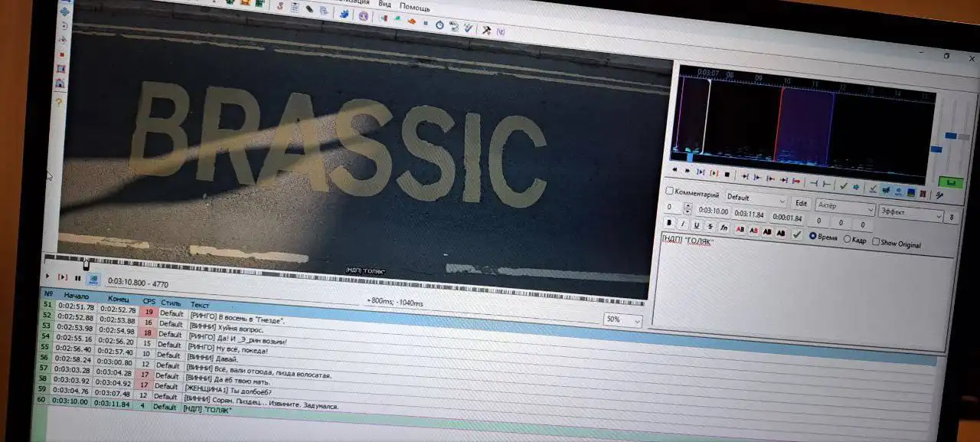Go to next line in audio controls
Viewport: 980px width, 442px height.
(688, 170)
